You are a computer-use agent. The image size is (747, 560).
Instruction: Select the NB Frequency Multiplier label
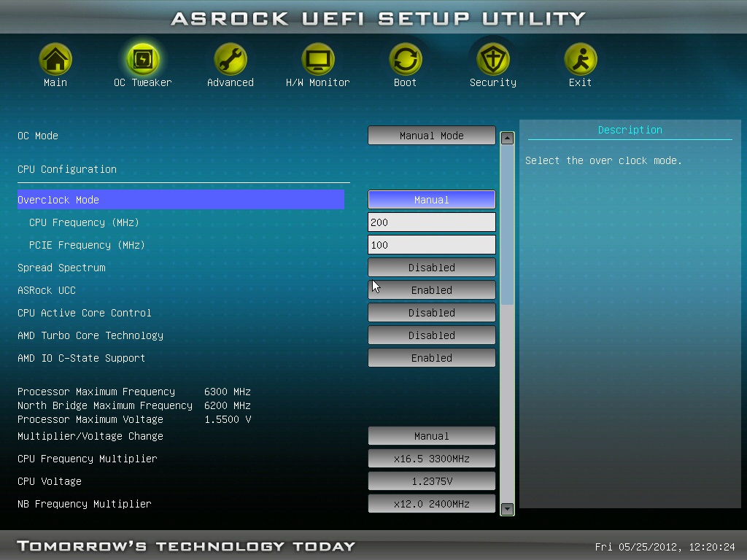(x=85, y=504)
